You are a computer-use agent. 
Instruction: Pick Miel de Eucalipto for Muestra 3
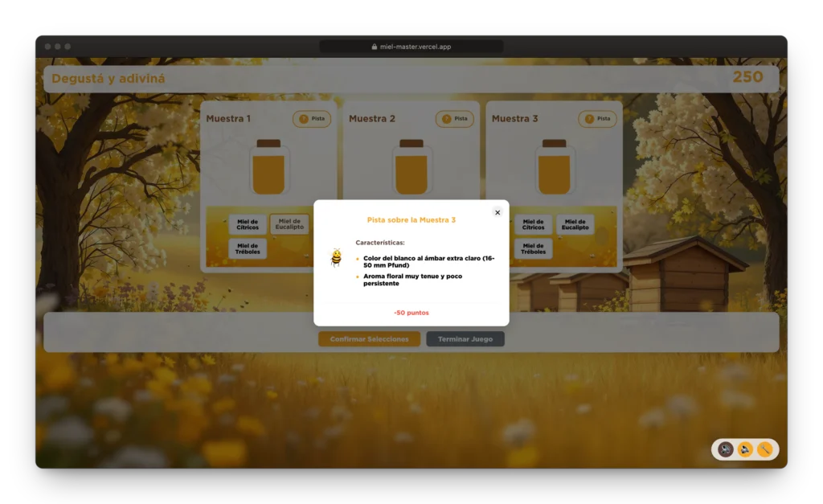pos(575,224)
